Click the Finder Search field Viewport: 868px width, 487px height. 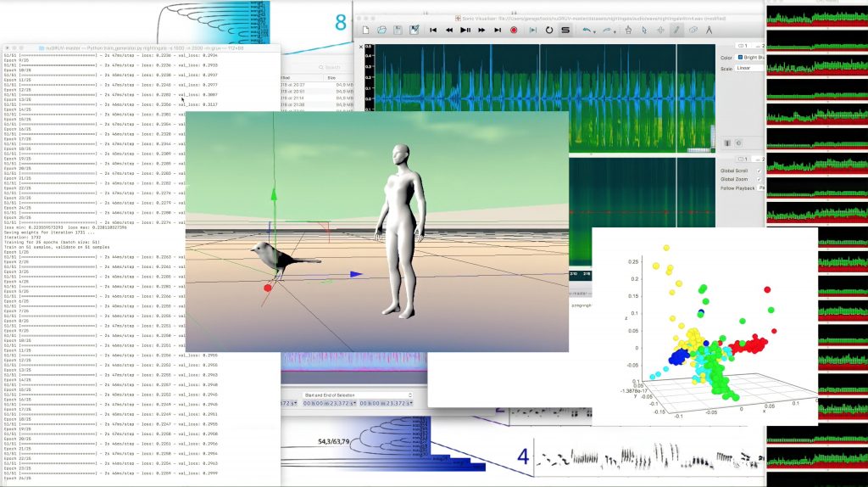(x=332, y=67)
